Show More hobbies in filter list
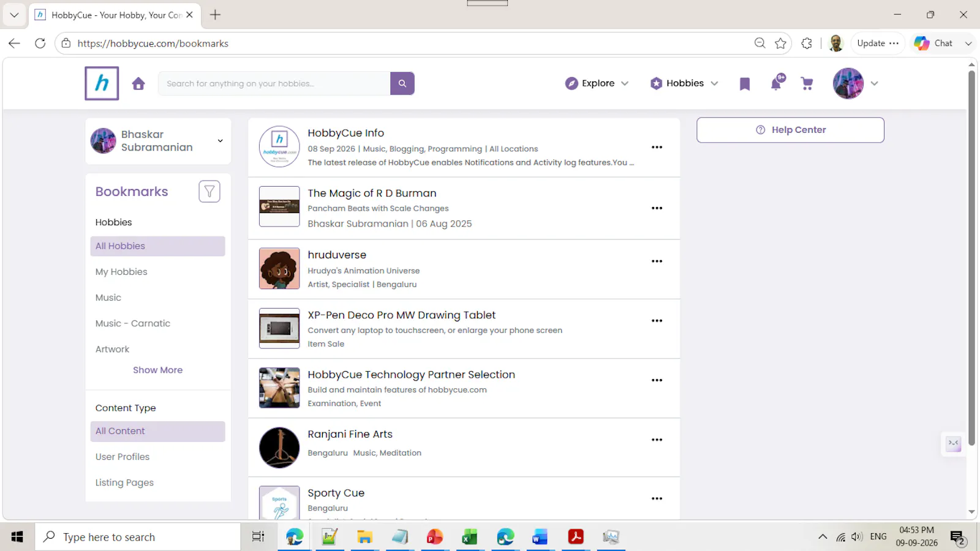The width and height of the screenshot is (980, 551). [x=158, y=370]
